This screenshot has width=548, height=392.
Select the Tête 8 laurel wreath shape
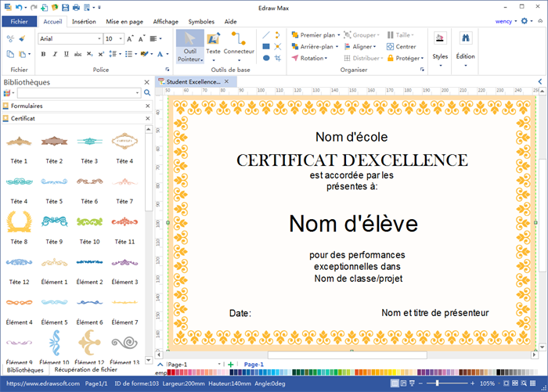19,222
